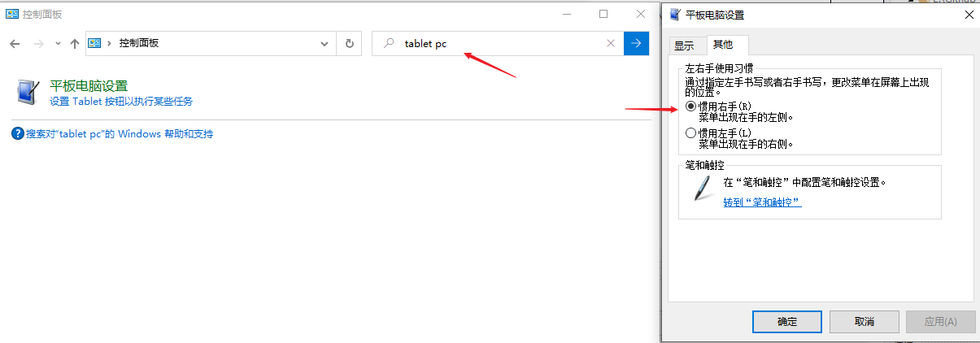Click 设置 Tablet 按钮以执行某些任务 link
This screenshot has width=980, height=343.
pos(121,102)
